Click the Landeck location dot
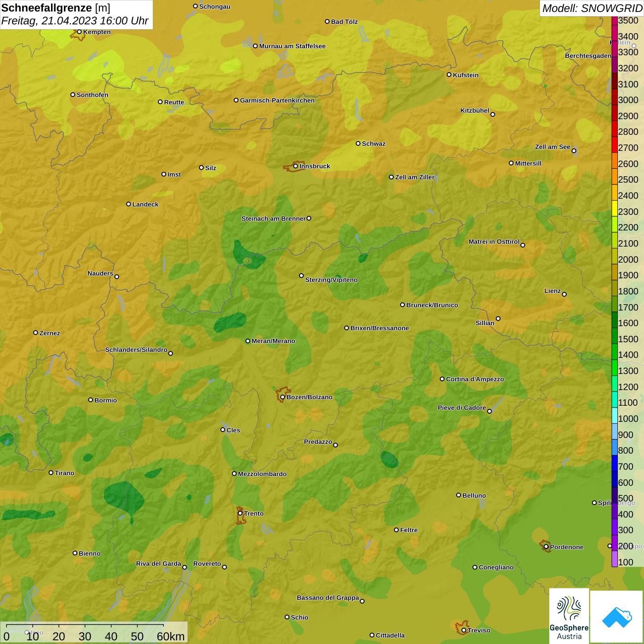Screen dimensions: 644x644 [x=128, y=204]
